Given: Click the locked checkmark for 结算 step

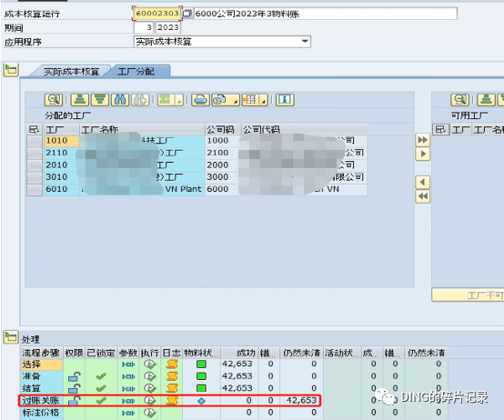Looking at the screenshot, I should (x=101, y=388).
